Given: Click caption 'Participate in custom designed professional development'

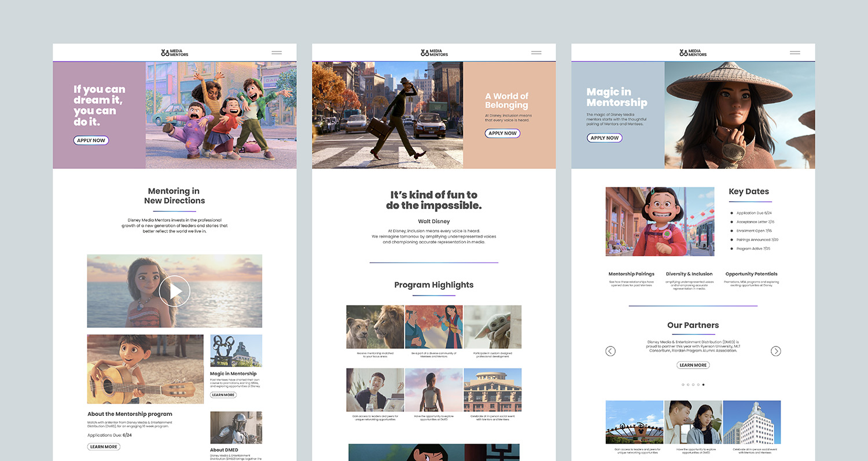Looking at the screenshot, I should click(492, 355).
